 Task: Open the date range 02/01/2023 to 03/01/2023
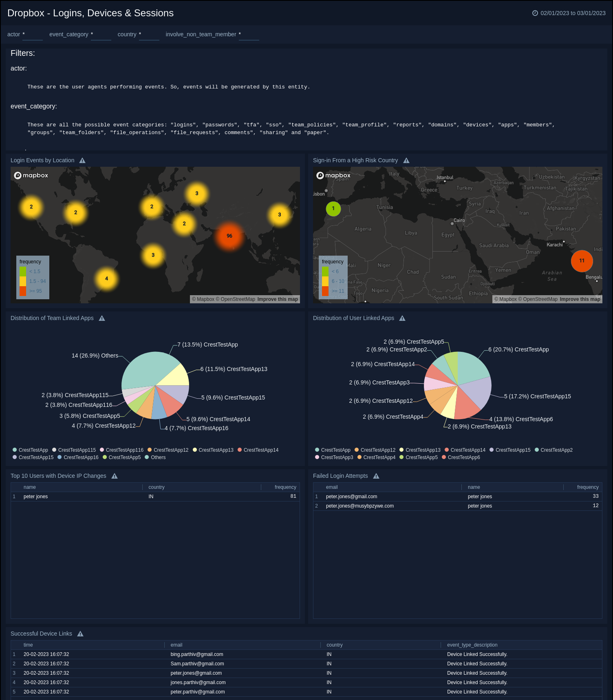[573, 13]
